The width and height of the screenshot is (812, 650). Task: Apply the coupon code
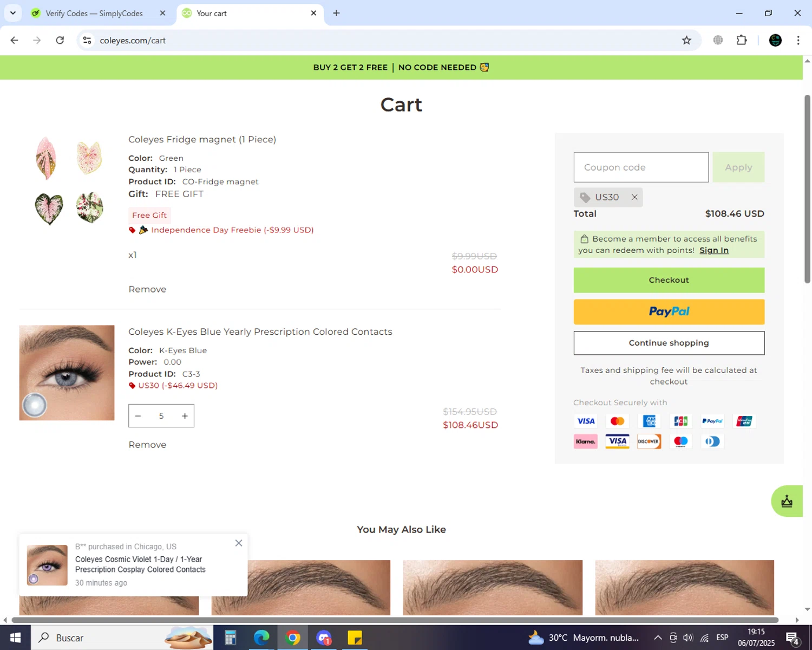(738, 167)
